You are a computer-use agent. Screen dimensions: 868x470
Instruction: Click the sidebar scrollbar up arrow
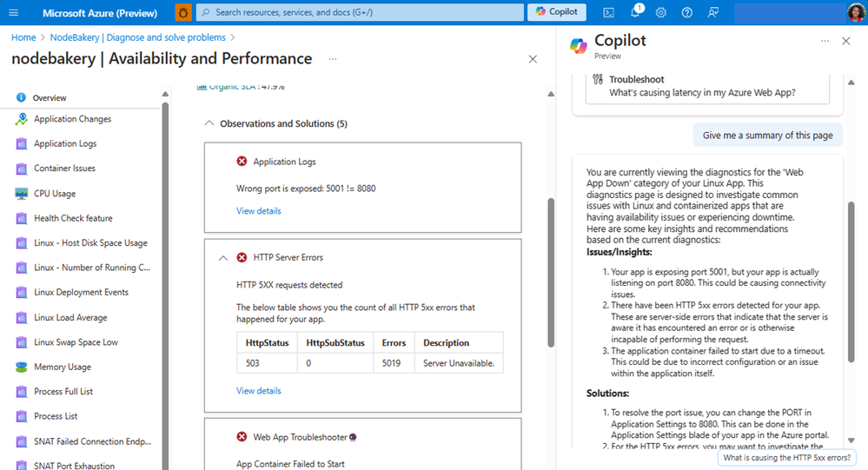click(165, 94)
